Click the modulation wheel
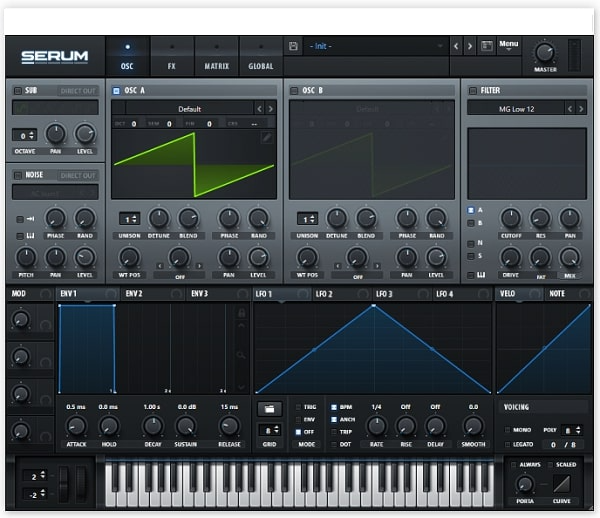The width and height of the screenshot is (600, 518). [81, 484]
